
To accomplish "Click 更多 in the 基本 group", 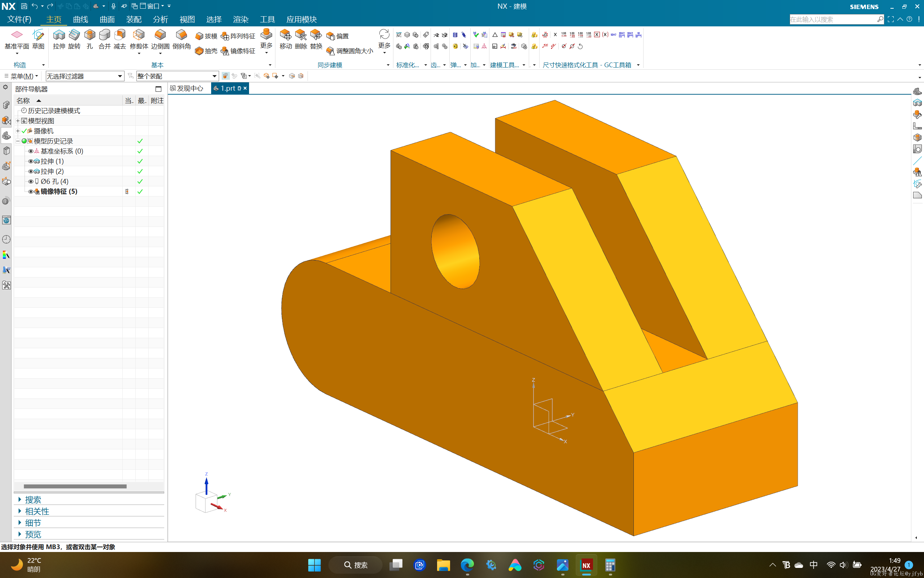I will 266,41.
